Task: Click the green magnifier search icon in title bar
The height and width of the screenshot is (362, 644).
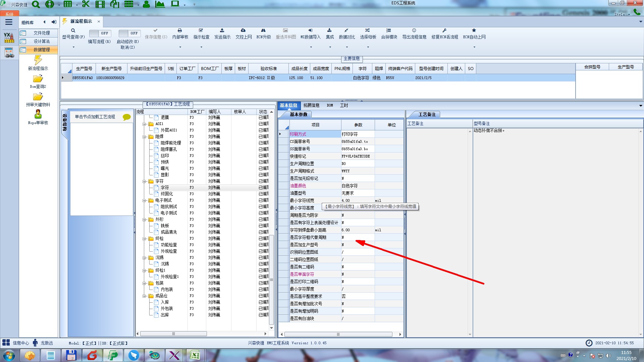Action: (36, 4)
